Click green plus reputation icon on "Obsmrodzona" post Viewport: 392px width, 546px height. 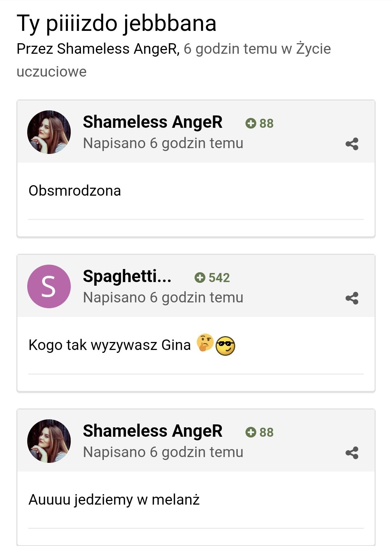coord(251,123)
